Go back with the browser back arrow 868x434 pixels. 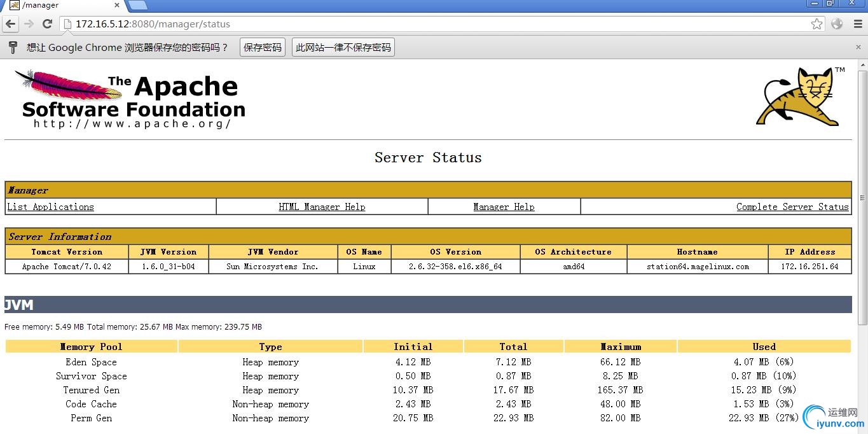point(11,24)
